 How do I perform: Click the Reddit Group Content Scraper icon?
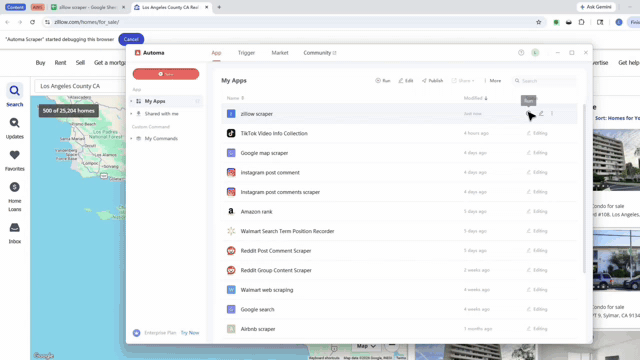[231, 270]
